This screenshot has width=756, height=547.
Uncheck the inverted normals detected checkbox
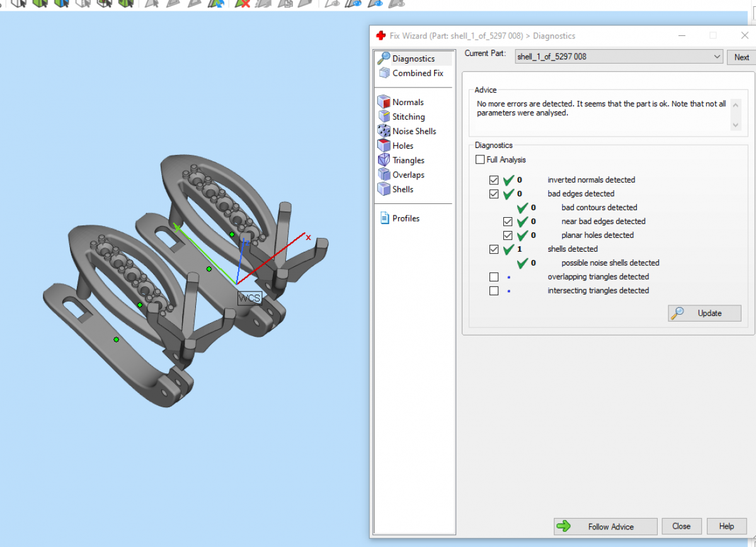click(494, 180)
